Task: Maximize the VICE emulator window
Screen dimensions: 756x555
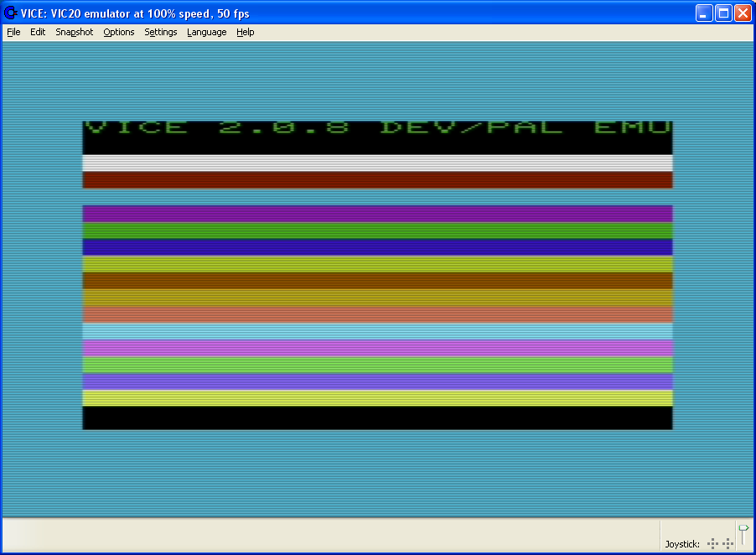Action: pyautogui.click(x=723, y=13)
